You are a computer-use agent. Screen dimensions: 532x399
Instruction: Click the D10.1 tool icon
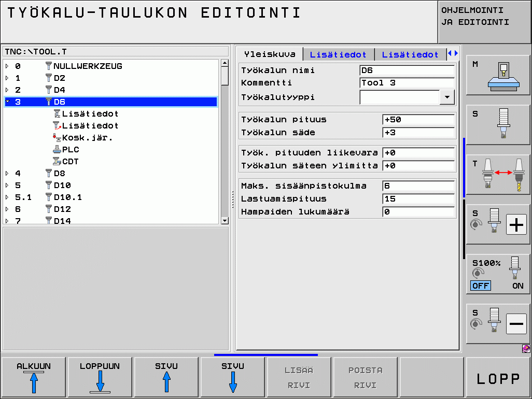[x=49, y=197]
